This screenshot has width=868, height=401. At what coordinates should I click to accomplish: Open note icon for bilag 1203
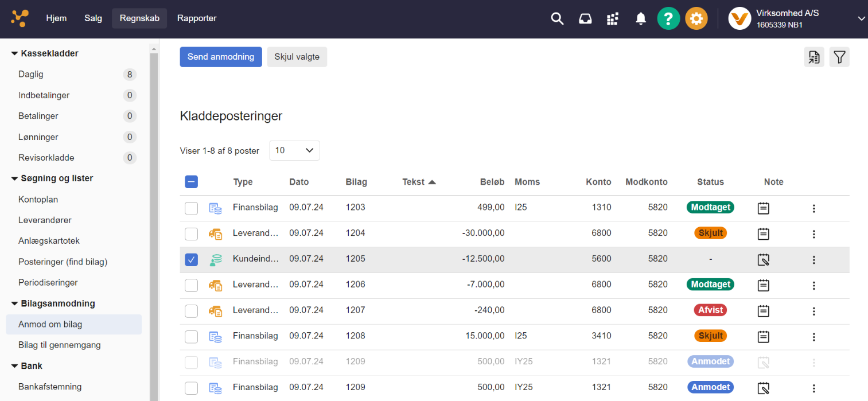point(763,208)
